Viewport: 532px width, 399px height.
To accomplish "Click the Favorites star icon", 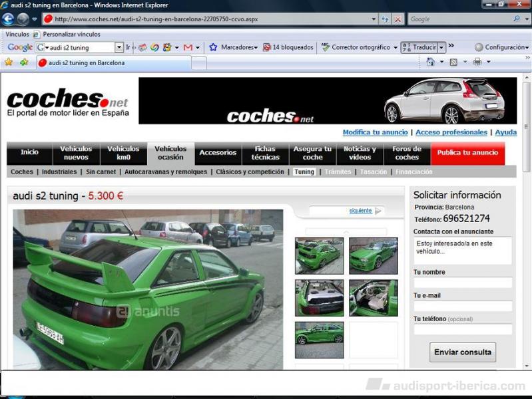I will pyautogui.click(x=9, y=62).
